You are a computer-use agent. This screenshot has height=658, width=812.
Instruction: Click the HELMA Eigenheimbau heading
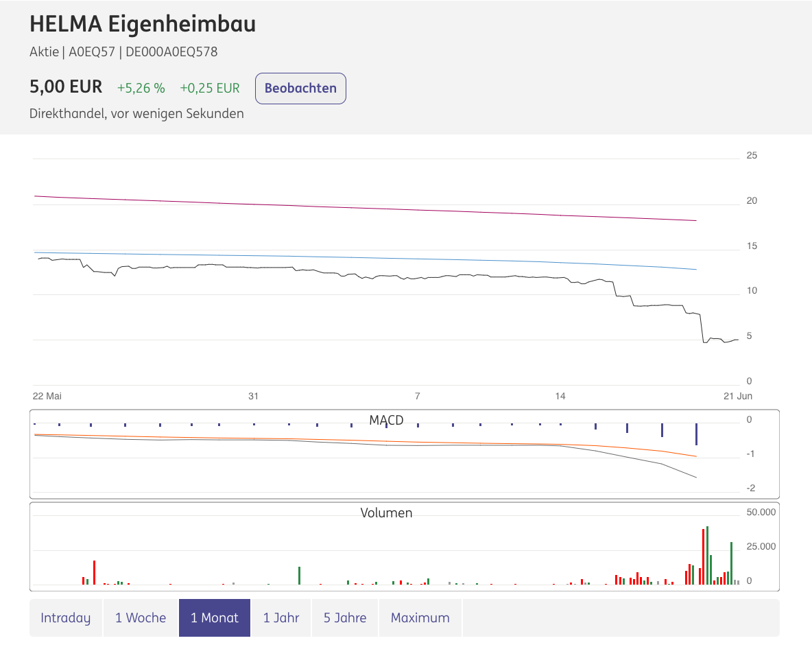click(x=143, y=24)
